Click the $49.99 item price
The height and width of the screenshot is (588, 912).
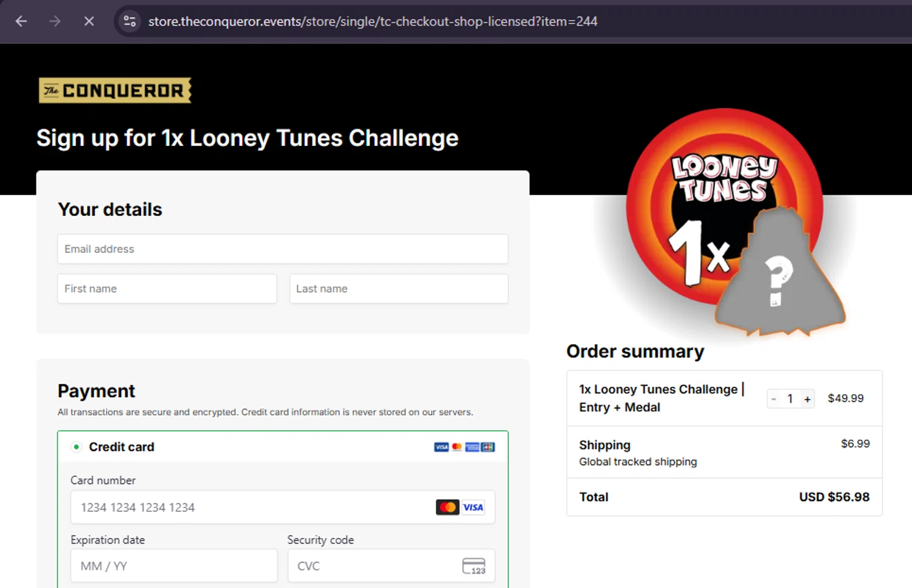846,398
